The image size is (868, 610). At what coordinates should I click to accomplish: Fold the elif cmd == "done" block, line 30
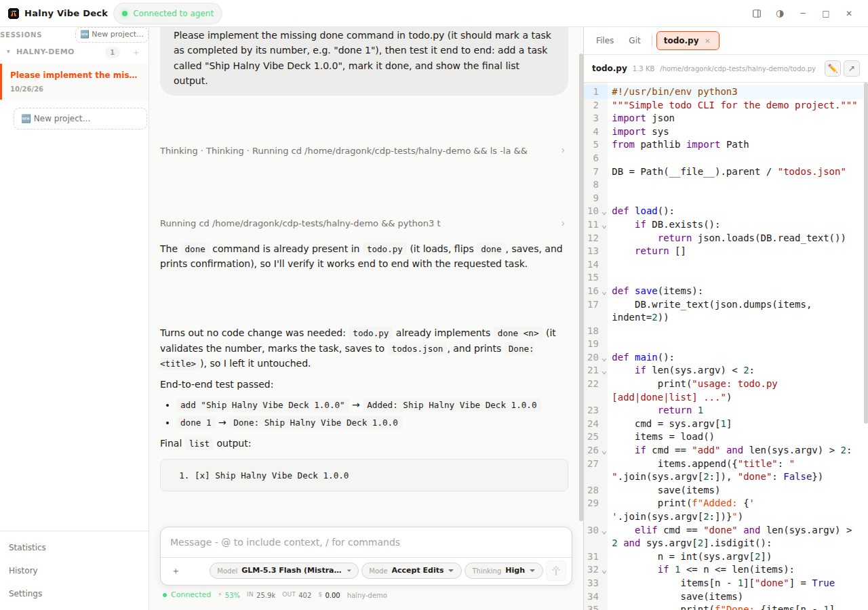604,531
